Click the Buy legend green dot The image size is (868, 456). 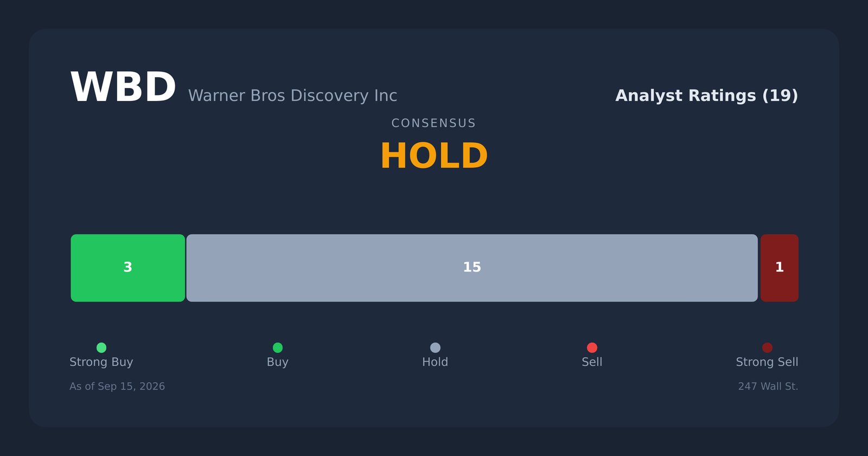[278, 347]
